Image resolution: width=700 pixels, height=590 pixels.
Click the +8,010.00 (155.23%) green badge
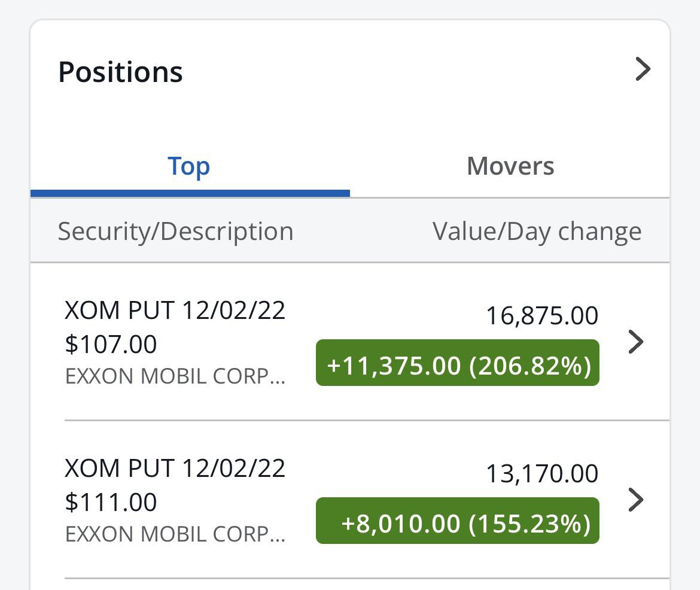[458, 521]
